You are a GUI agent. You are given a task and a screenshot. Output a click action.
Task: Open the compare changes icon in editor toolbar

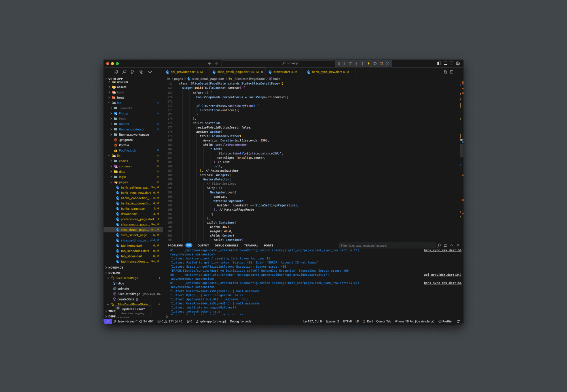[445, 72]
